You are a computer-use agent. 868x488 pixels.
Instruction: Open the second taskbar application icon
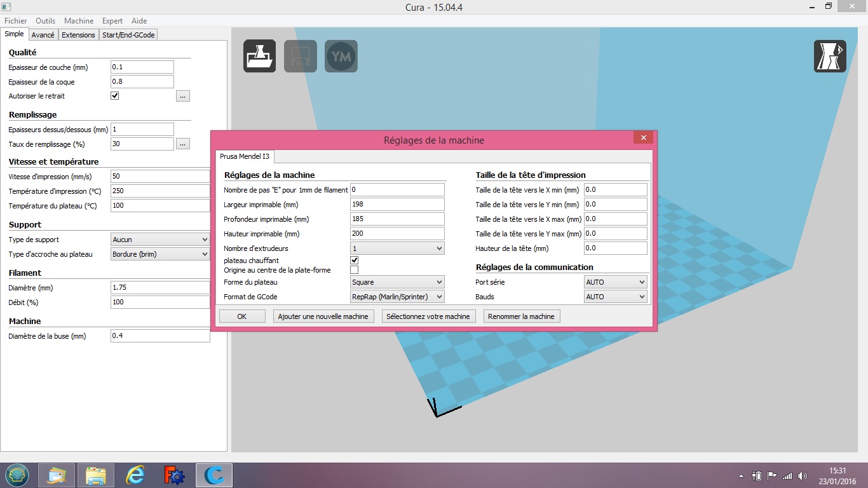coord(57,475)
